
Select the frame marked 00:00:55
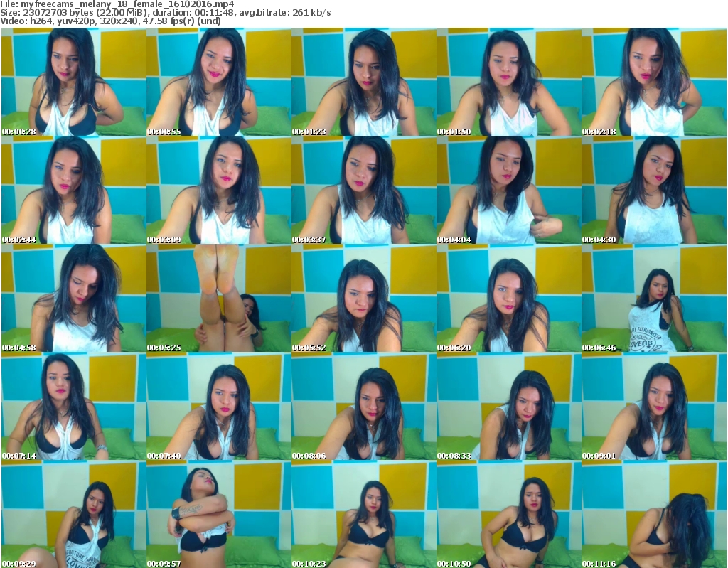click(x=218, y=82)
